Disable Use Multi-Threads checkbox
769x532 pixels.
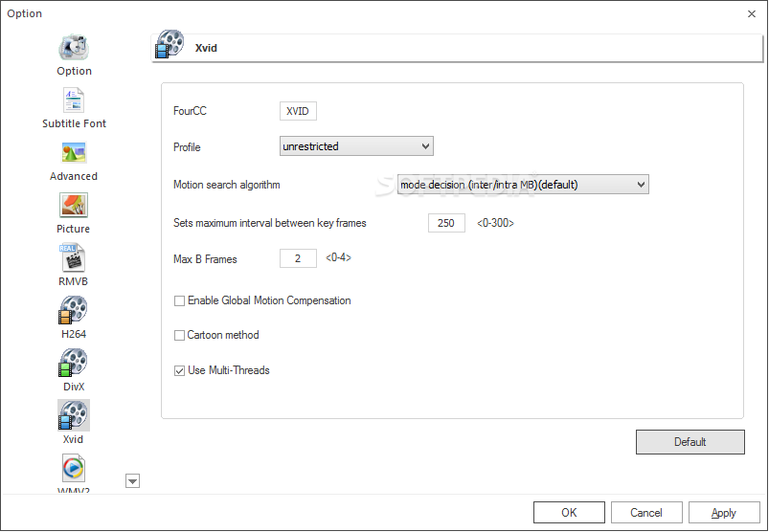click(x=179, y=371)
